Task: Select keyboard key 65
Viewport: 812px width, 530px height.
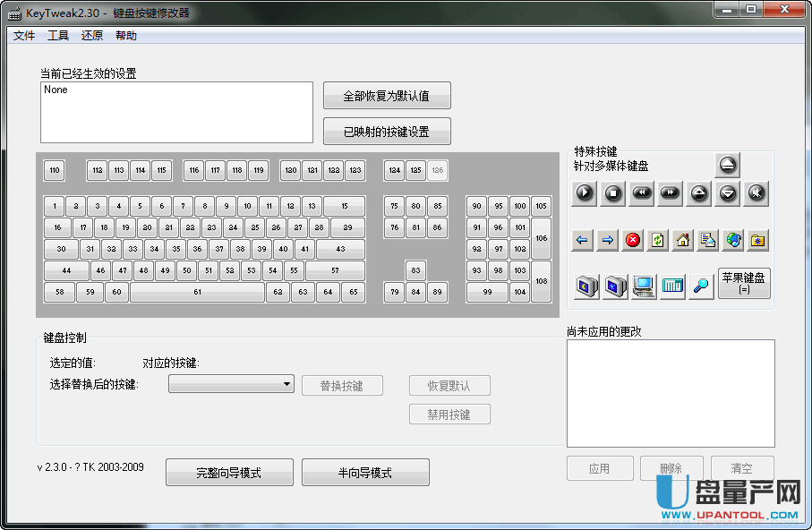Action: point(353,292)
